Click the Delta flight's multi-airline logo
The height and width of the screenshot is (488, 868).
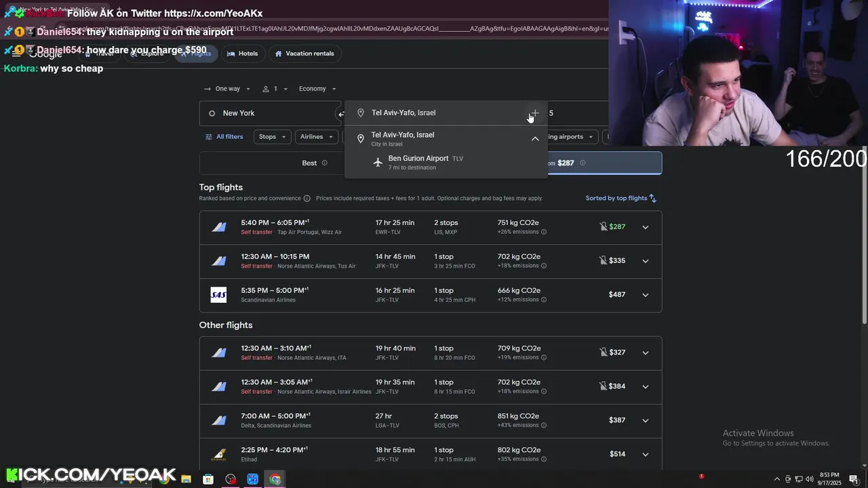pos(218,420)
